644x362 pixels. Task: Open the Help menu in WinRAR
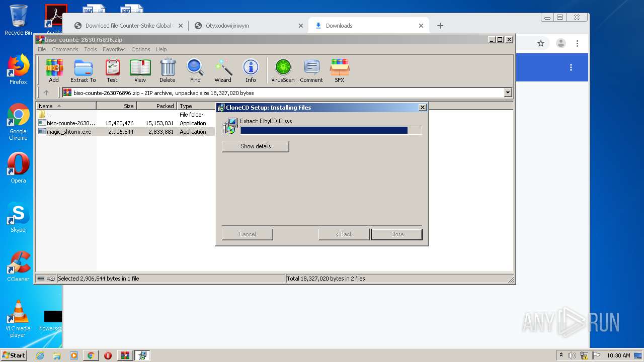point(161,49)
